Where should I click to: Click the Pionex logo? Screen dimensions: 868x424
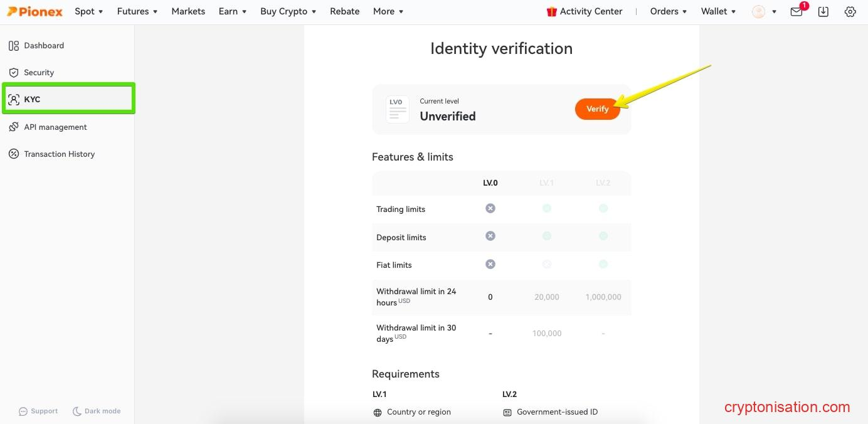coord(35,11)
